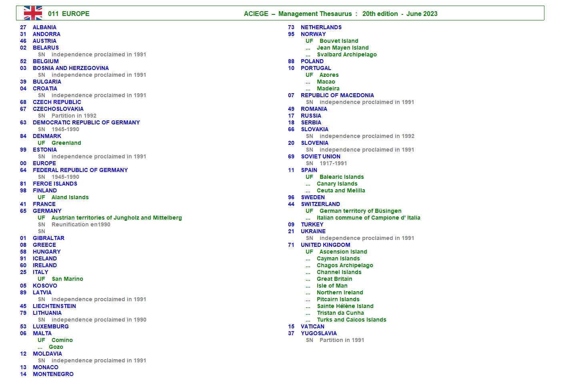Click the ACIEGE Management Thesaurus heading
Viewport: 564px width, 392px height.
point(340,14)
